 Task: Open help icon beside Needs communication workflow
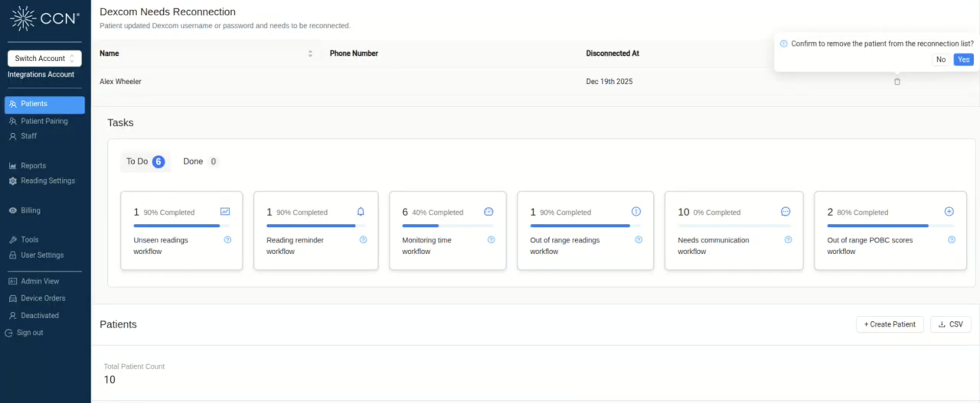coord(788,240)
